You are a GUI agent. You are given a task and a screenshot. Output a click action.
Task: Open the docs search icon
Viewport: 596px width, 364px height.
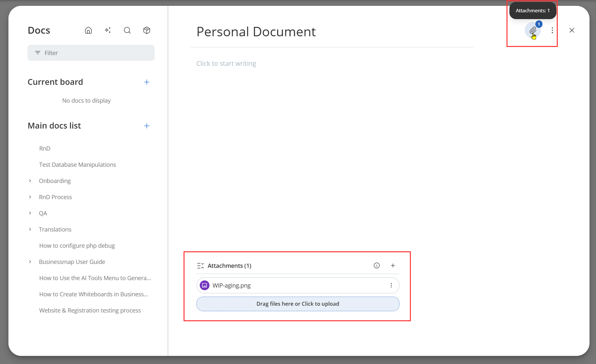click(x=127, y=30)
